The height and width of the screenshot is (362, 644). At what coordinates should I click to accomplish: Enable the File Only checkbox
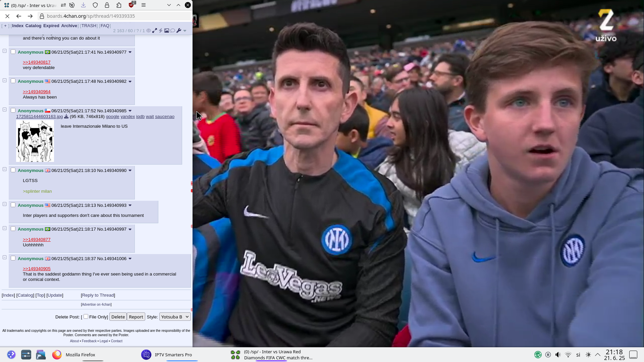pyautogui.click(x=86, y=316)
